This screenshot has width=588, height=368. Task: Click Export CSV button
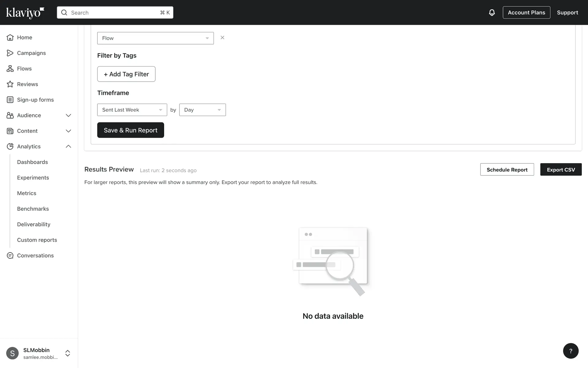pyautogui.click(x=560, y=170)
